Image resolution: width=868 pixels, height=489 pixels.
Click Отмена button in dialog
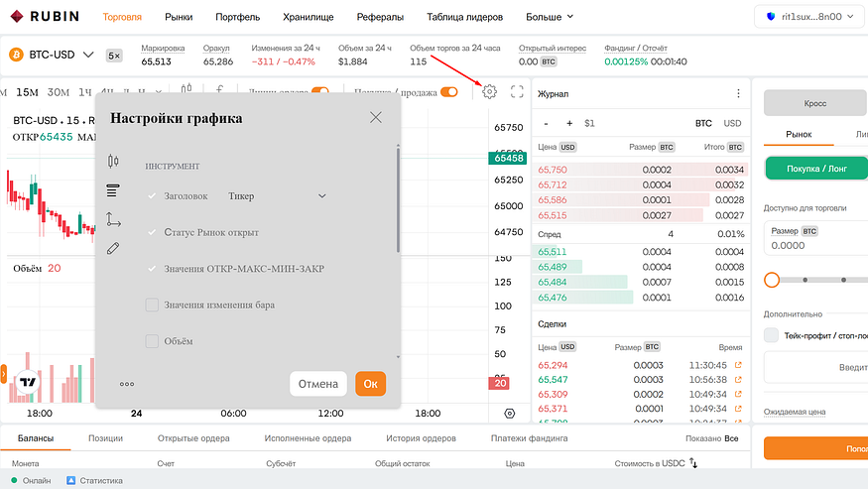[318, 384]
